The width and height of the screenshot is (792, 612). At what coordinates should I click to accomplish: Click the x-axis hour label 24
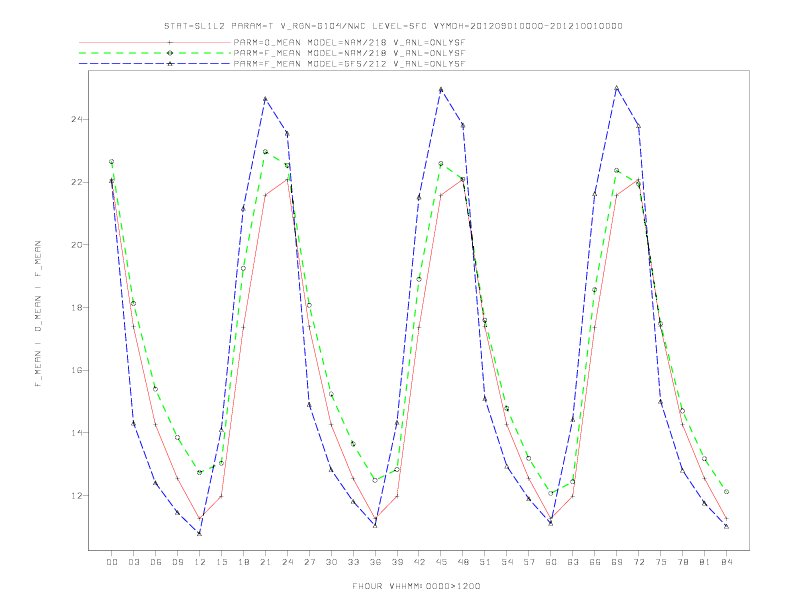[287, 562]
